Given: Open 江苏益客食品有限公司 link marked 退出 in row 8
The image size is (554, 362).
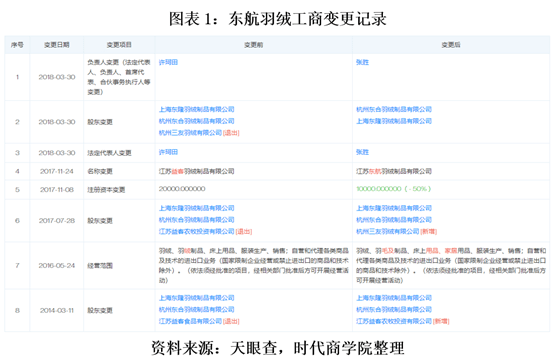Looking at the screenshot, I should 190,321.
